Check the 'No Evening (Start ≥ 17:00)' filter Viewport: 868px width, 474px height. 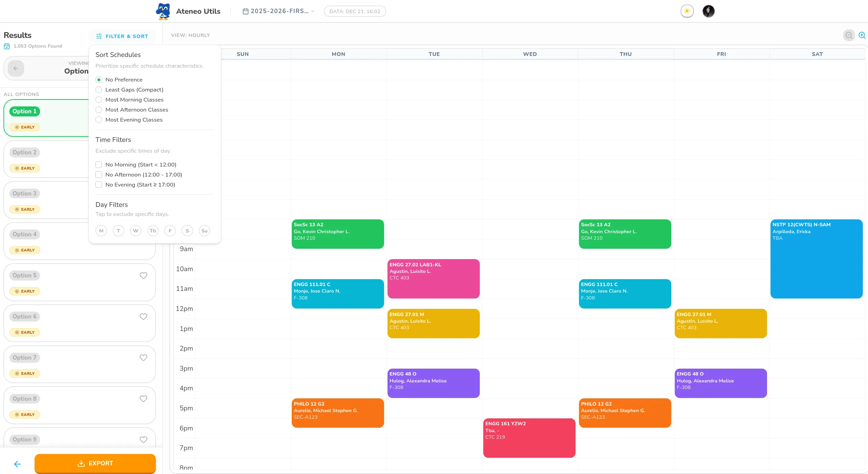click(x=99, y=184)
